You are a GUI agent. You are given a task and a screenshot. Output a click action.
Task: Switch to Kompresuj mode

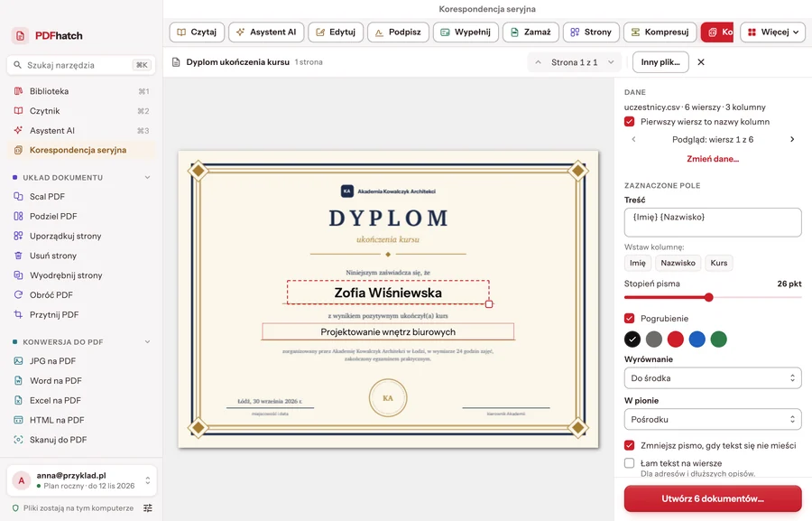point(660,33)
